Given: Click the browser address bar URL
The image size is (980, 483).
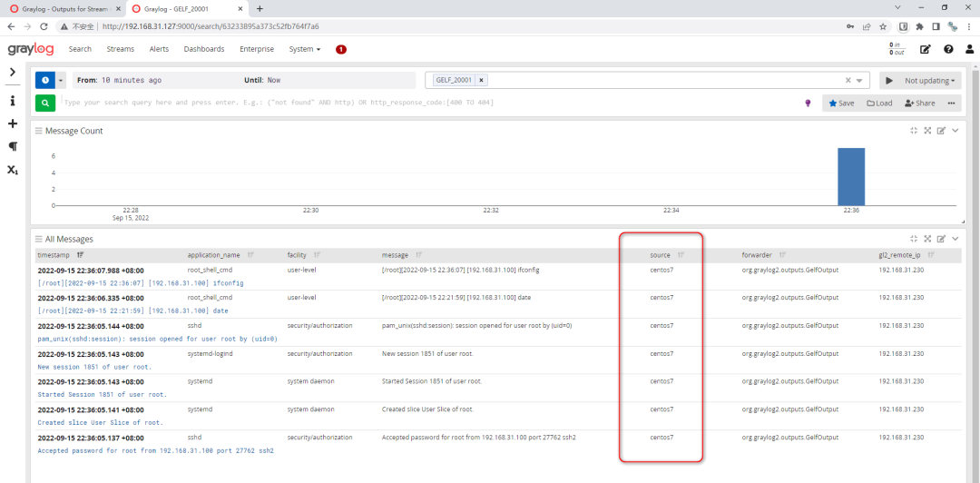Looking at the screenshot, I should click(211, 27).
